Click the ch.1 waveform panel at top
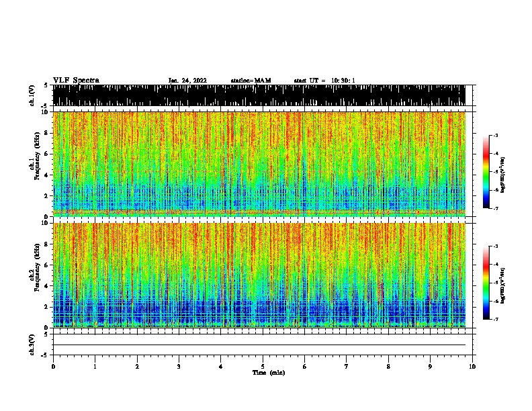 (x=259, y=95)
